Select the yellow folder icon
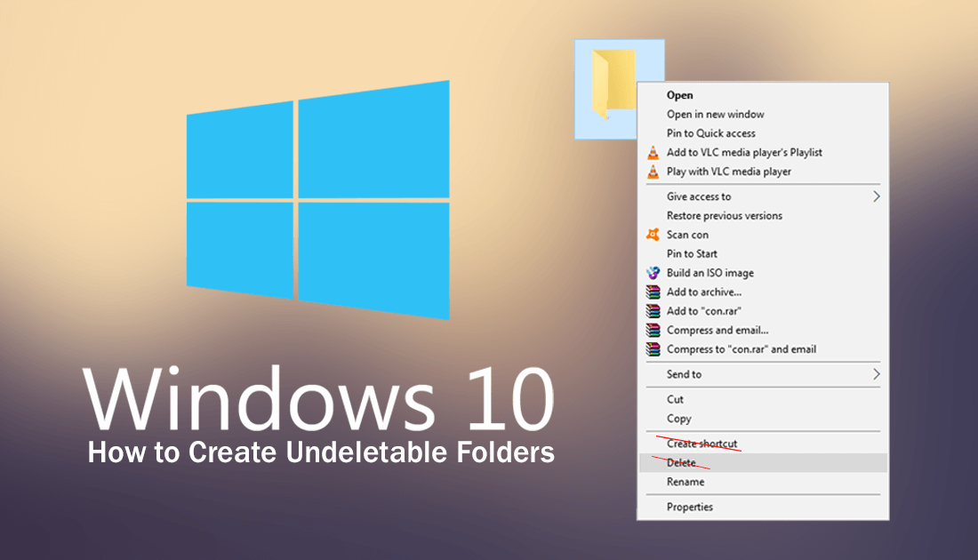 point(613,84)
